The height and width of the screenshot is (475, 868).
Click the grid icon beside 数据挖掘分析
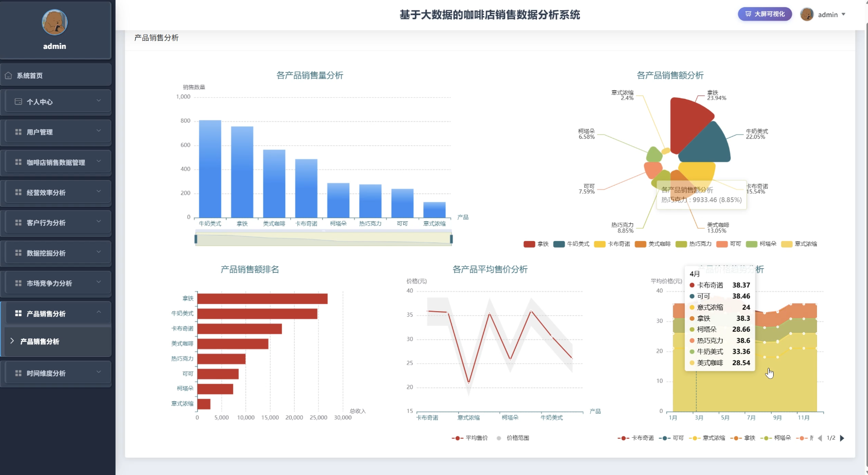point(18,253)
